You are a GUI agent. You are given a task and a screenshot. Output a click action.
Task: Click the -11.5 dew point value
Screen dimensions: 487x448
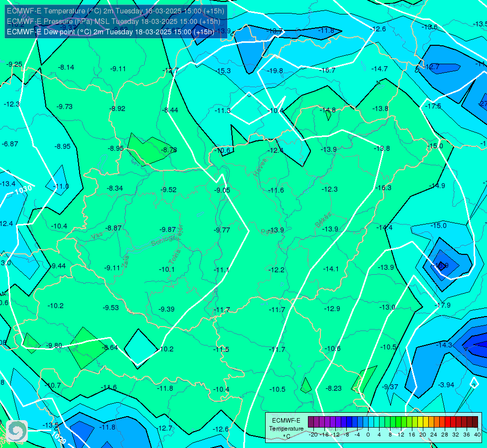coord(221,350)
